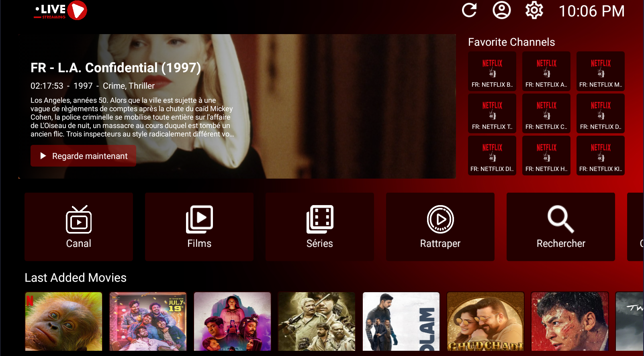The height and width of the screenshot is (356, 644).
Task: Select the FR: NETFLIX A.. favorite channel
Action: click(546, 71)
